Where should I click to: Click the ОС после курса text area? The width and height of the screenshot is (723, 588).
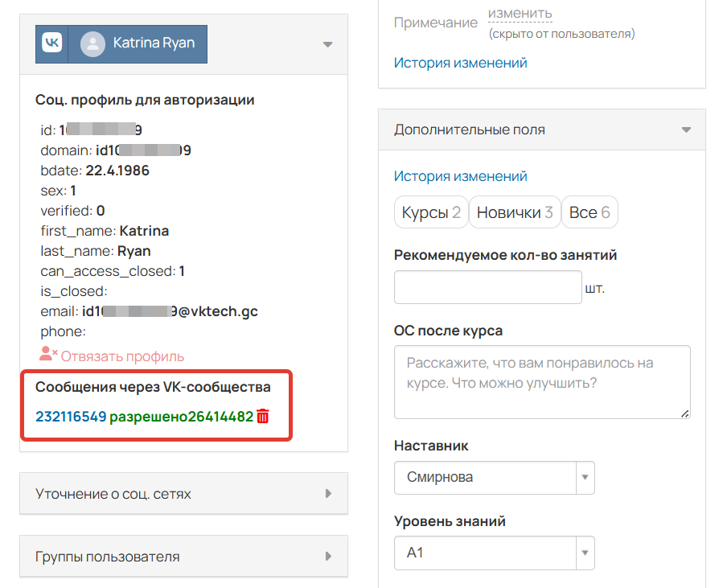coord(542,382)
